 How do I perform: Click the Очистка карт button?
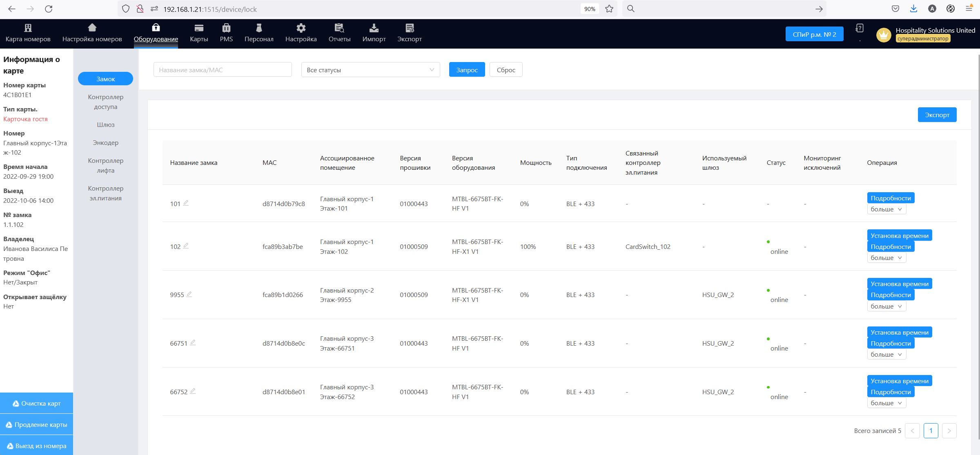click(x=37, y=404)
